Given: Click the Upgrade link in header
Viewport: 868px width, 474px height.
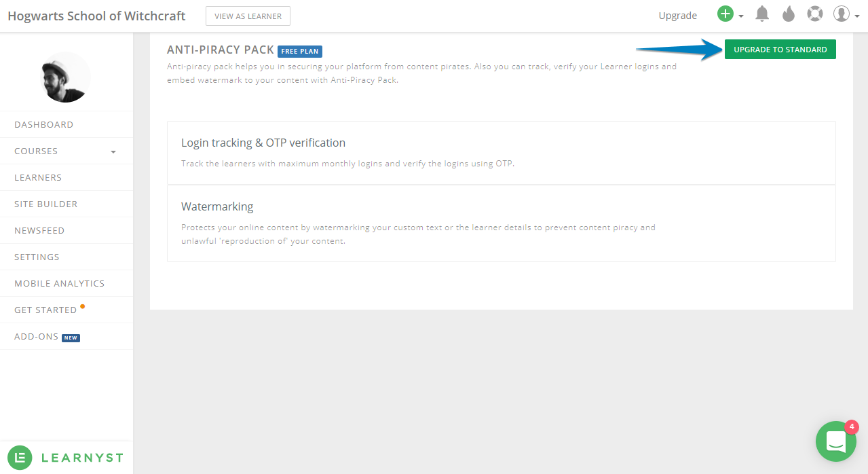Looking at the screenshot, I should (x=677, y=16).
